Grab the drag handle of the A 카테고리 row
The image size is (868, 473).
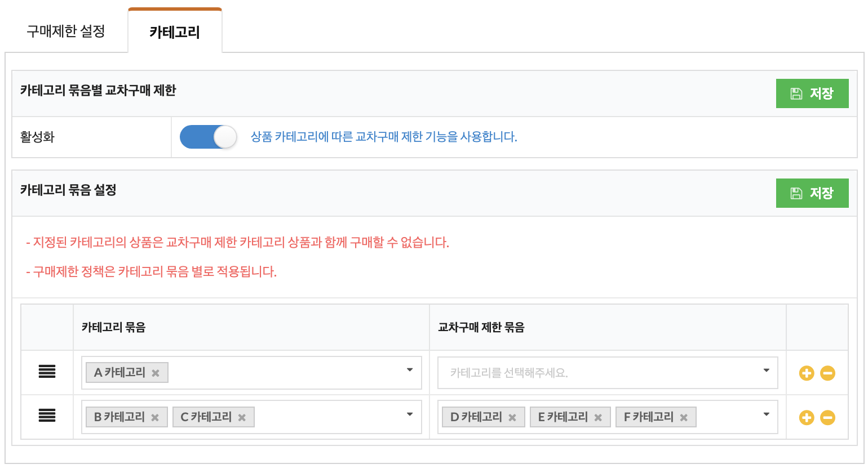(x=47, y=372)
